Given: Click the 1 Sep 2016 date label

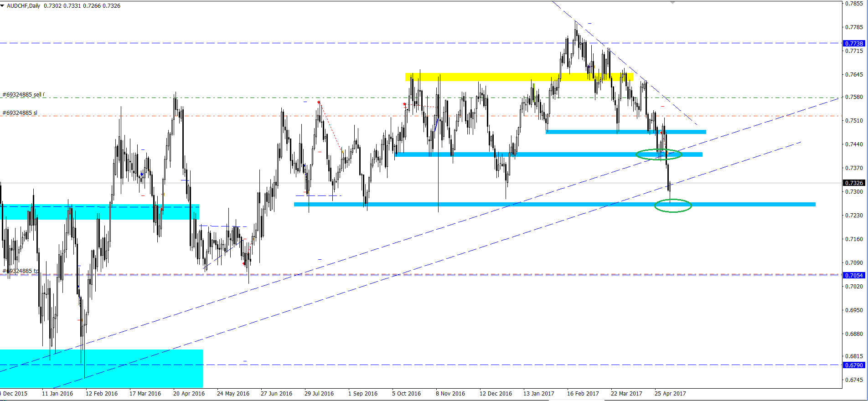Looking at the screenshot, I should click(363, 393).
